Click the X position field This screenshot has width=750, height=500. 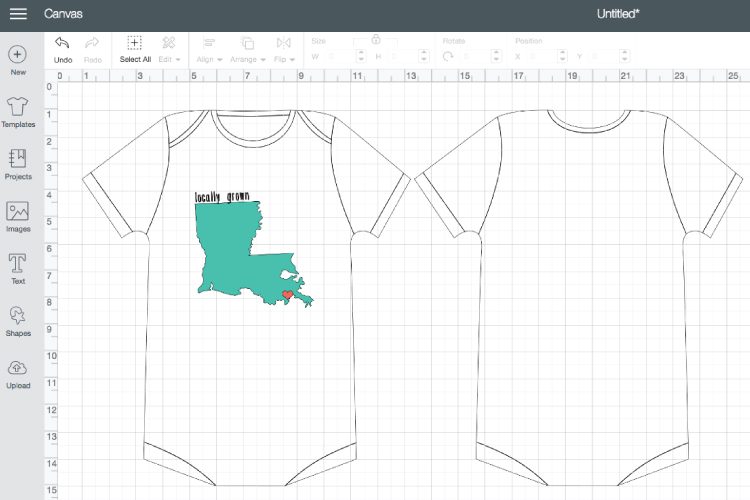pyautogui.click(x=540, y=56)
